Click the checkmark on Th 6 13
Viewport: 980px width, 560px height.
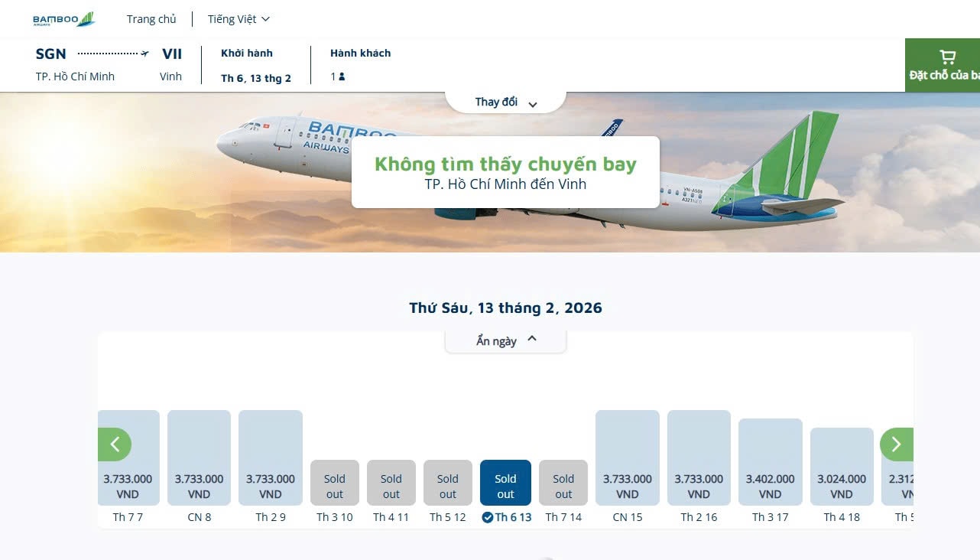click(x=487, y=517)
